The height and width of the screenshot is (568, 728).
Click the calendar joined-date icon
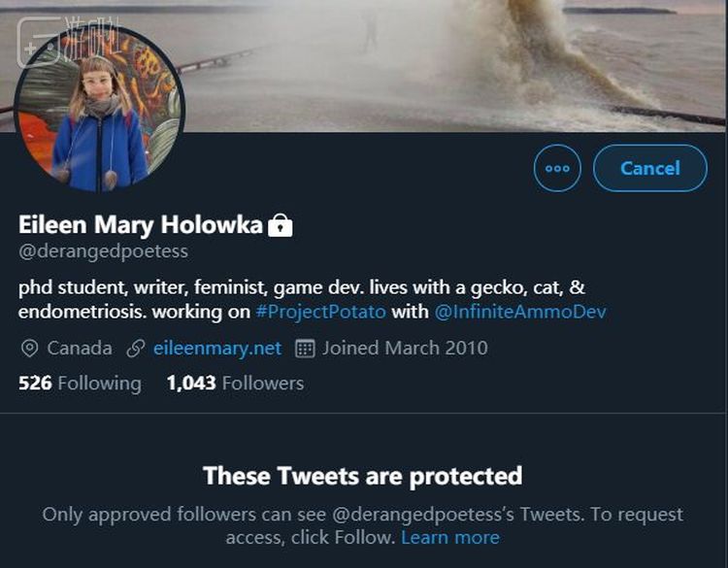(305, 348)
